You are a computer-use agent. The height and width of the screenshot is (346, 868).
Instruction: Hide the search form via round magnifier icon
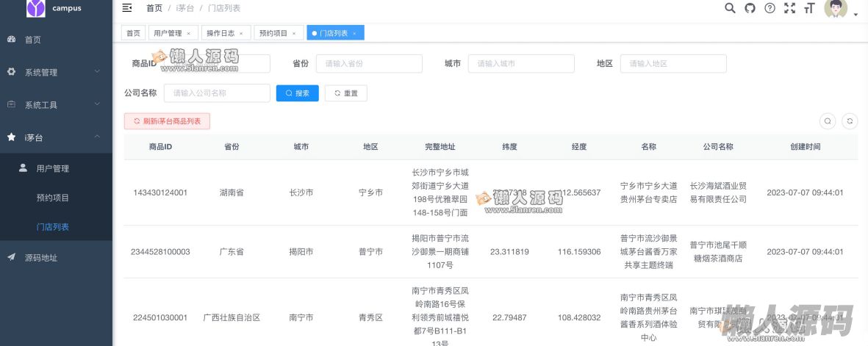828,121
